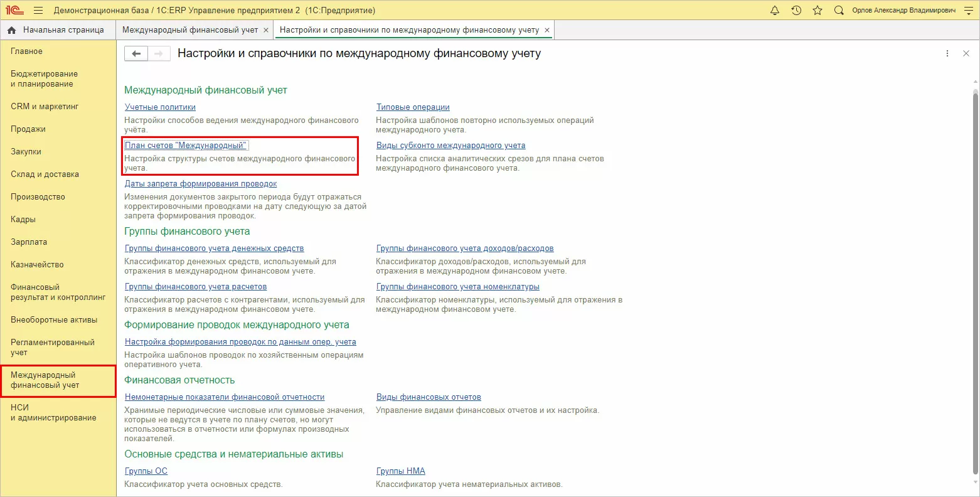The width and height of the screenshot is (980, 497).
Task: Open Закупки section
Action: click(x=26, y=152)
